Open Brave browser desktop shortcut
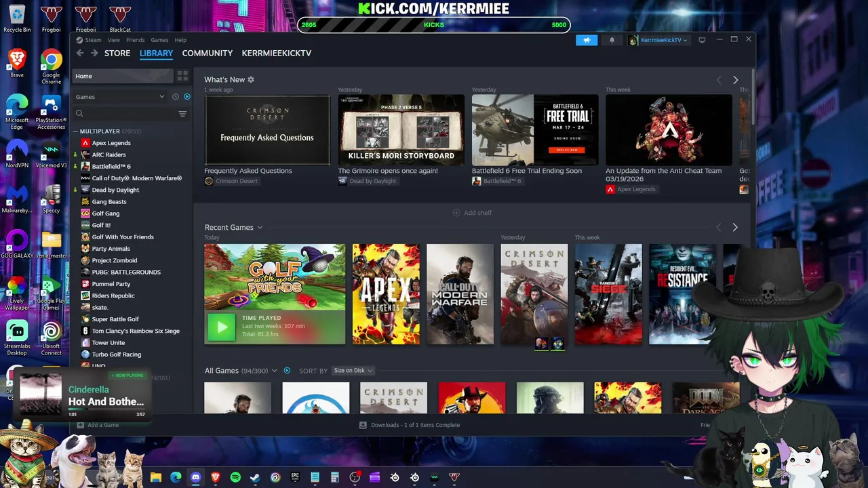The width and height of the screenshot is (868, 488). click(x=17, y=63)
